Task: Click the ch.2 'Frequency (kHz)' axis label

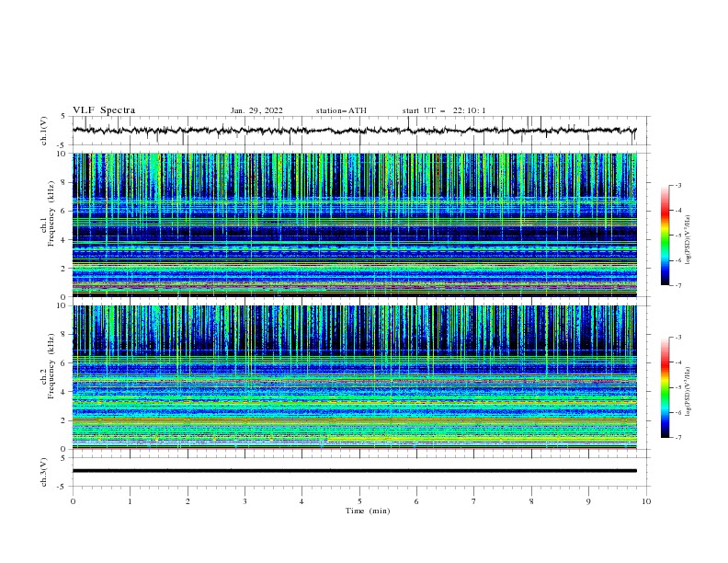Action: (x=52, y=366)
